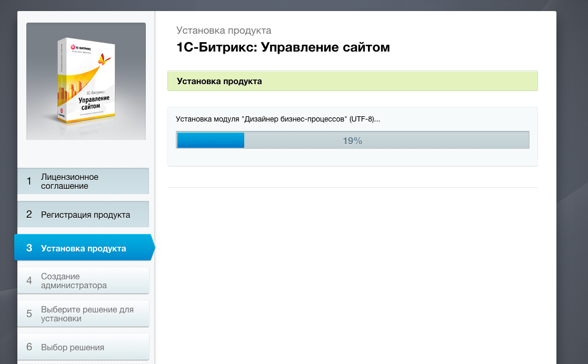
Task: Click the Дизайнер бизнес-процессов module status text
Action: coord(278,119)
